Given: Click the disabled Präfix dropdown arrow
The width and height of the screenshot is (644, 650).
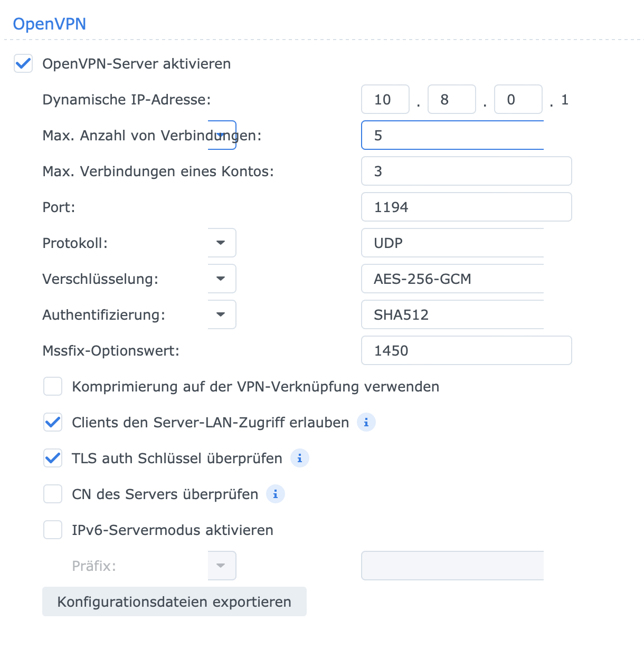Looking at the screenshot, I should tap(221, 566).
